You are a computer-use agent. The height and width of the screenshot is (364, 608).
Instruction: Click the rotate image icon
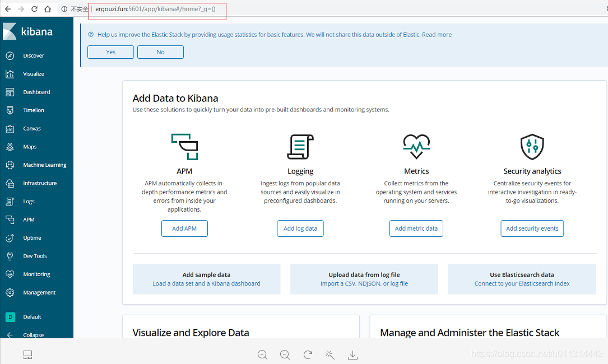click(308, 354)
